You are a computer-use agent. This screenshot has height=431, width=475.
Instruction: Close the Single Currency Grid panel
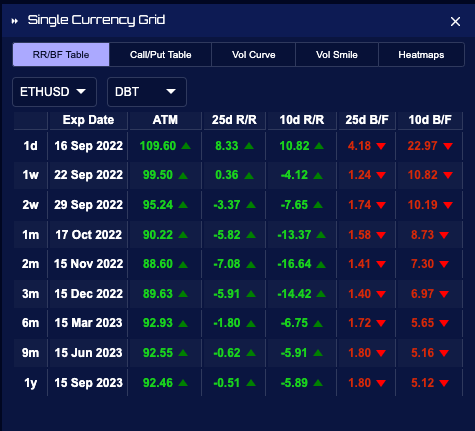pos(455,22)
